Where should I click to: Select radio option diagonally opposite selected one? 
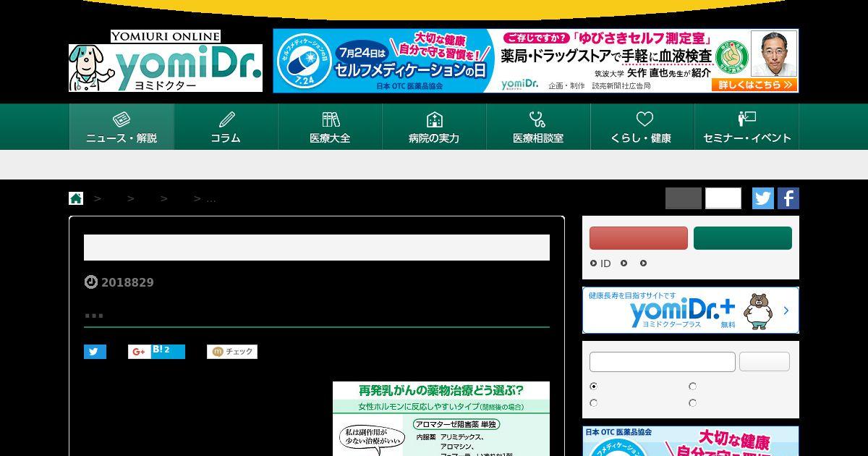click(x=692, y=403)
